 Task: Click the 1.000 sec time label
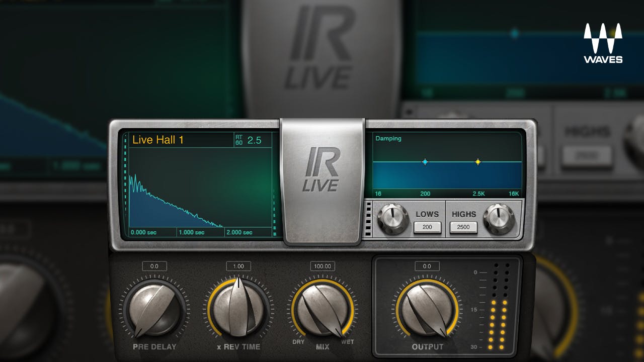pos(192,232)
